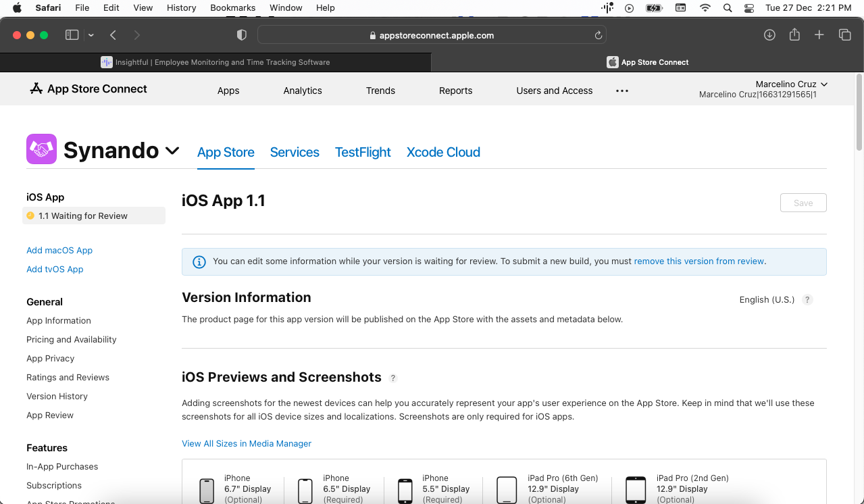Select iPhone 5.5" Display screenshot tab
The image size is (864, 504).
pyautogui.click(x=433, y=488)
